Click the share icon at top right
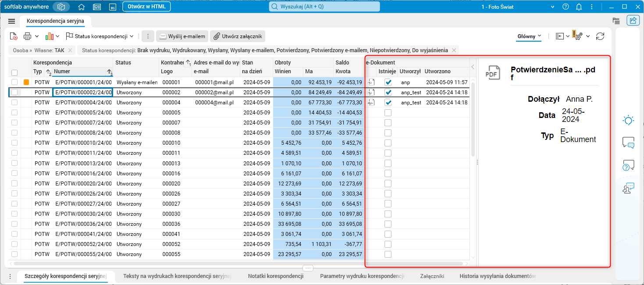 (633, 21)
